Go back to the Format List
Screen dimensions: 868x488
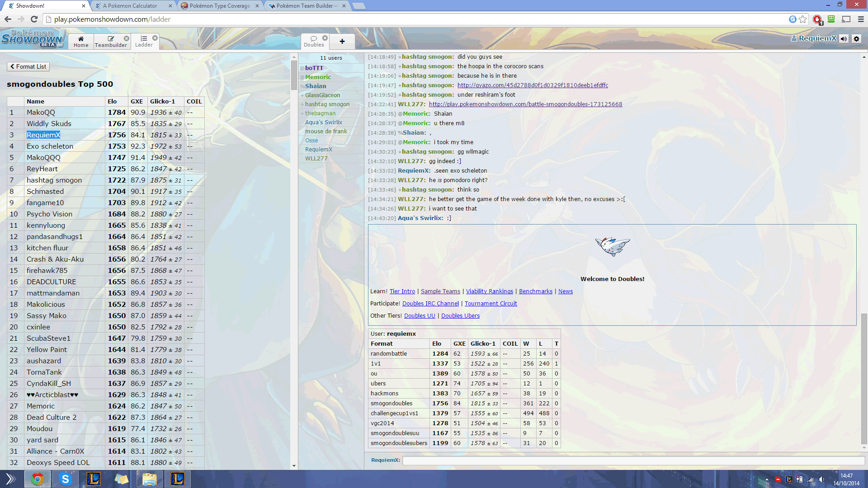point(28,66)
